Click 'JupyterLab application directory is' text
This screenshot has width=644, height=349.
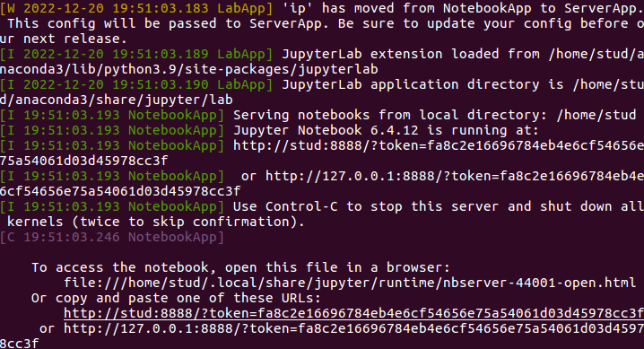click(x=422, y=84)
